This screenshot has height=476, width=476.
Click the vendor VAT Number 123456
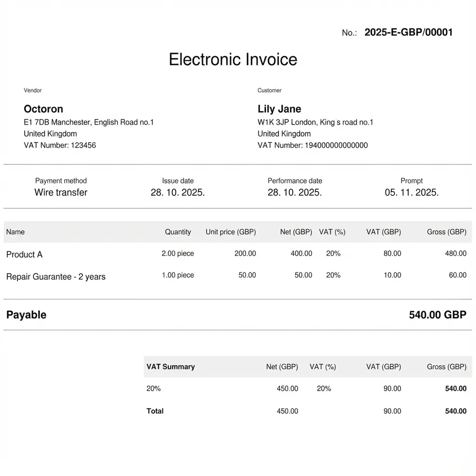pyautogui.click(x=59, y=145)
